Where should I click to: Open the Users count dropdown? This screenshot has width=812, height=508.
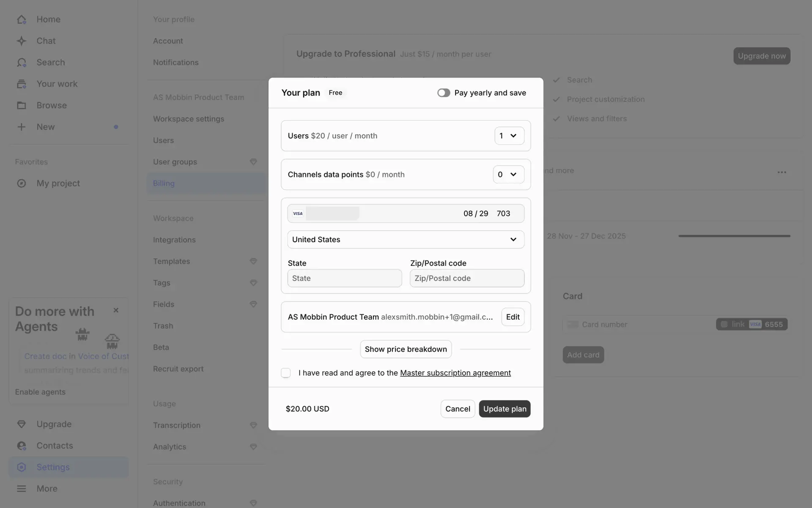click(x=509, y=136)
